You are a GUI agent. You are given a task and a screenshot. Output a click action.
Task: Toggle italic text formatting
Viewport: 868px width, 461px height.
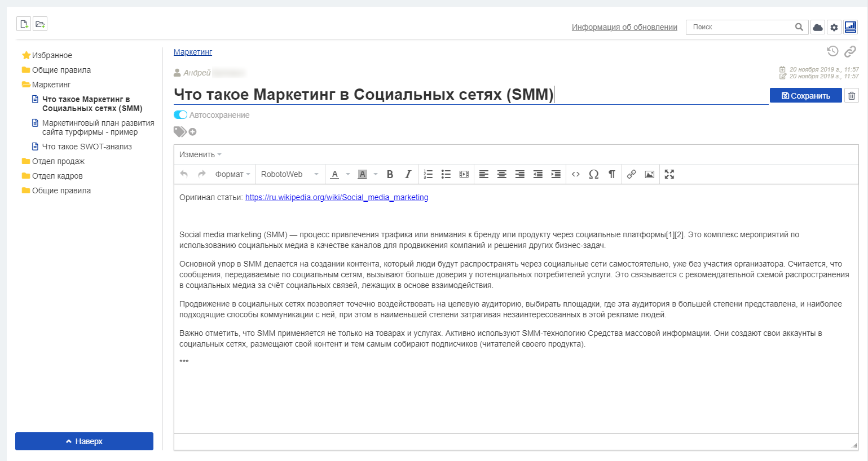(408, 174)
